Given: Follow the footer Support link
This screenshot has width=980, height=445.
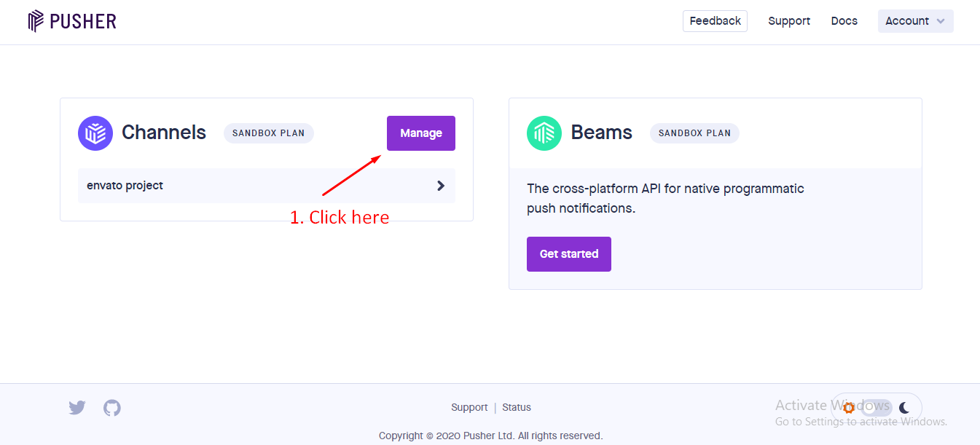Looking at the screenshot, I should pos(469,407).
